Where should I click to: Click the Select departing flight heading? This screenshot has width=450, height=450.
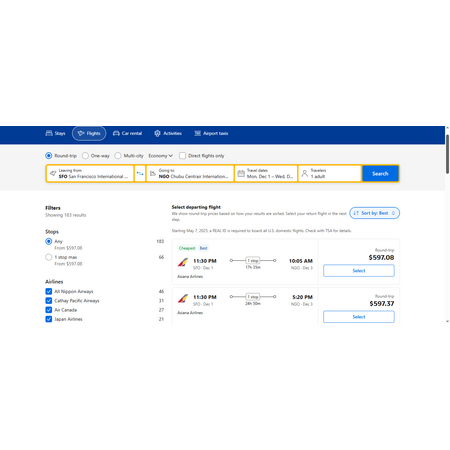coord(196,207)
